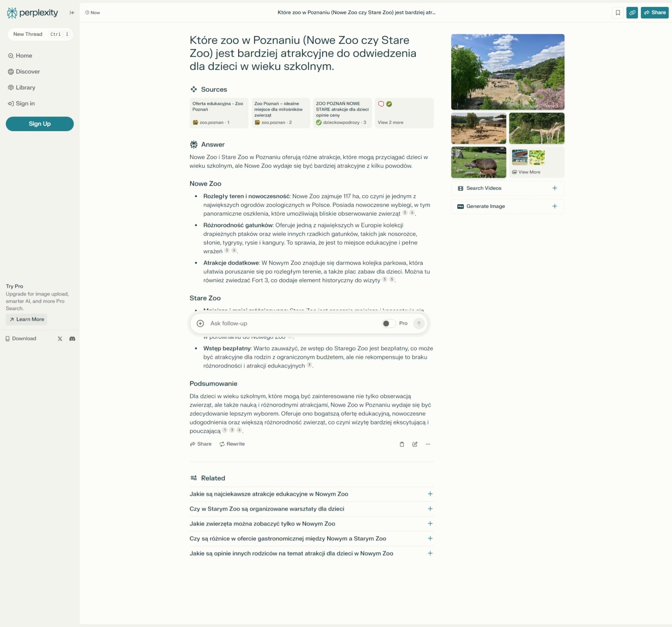Click Share below the answer
The width and height of the screenshot is (672, 627).
click(201, 444)
